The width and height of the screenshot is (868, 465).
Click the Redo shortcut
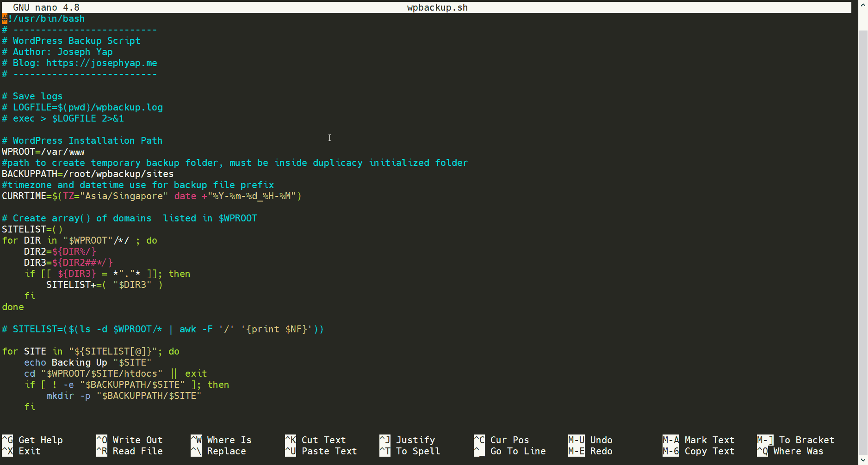click(601, 451)
